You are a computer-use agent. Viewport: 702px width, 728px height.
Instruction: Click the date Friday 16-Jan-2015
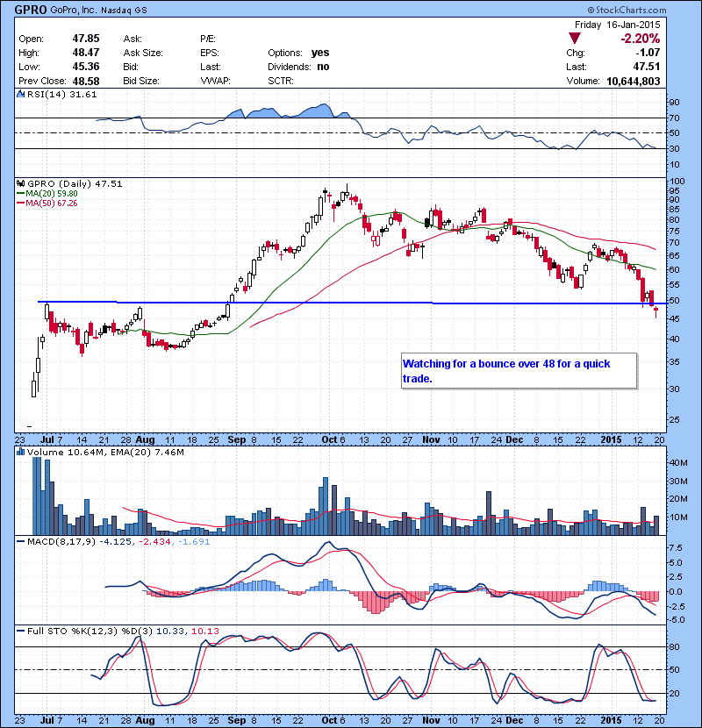pyautogui.click(x=618, y=25)
